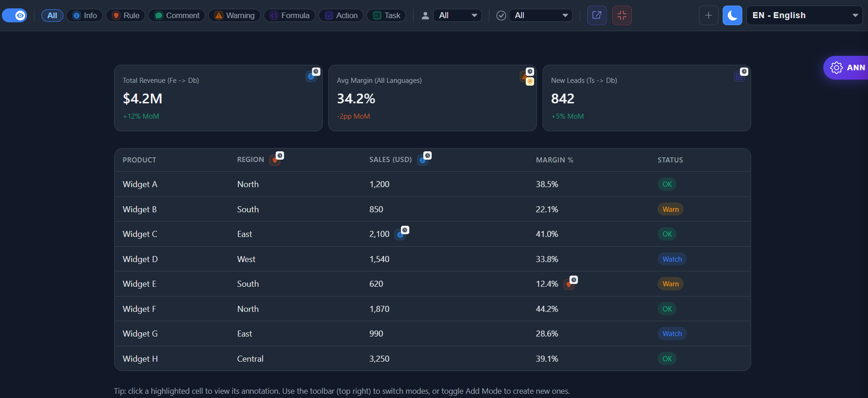Open the info annotation on Total Revenue card

click(x=311, y=76)
